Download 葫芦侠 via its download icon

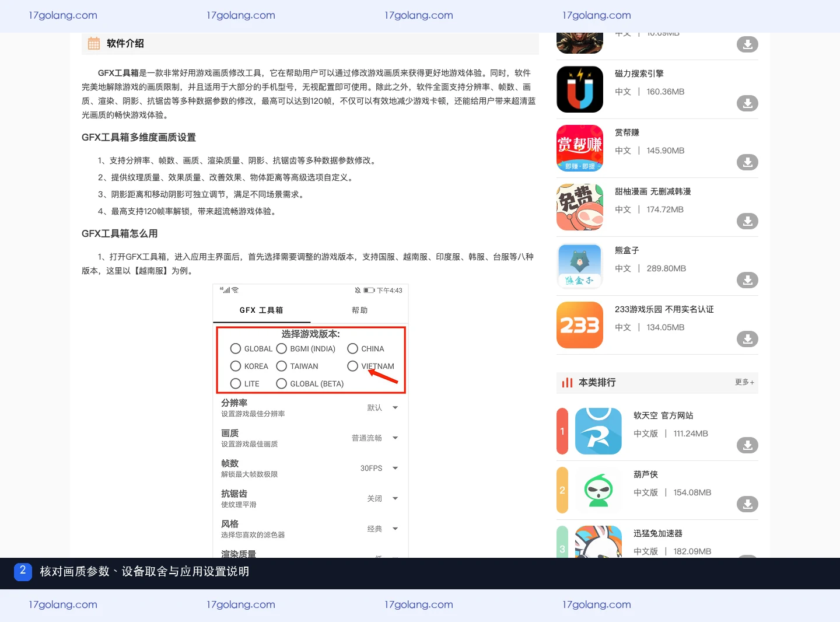pyautogui.click(x=747, y=504)
